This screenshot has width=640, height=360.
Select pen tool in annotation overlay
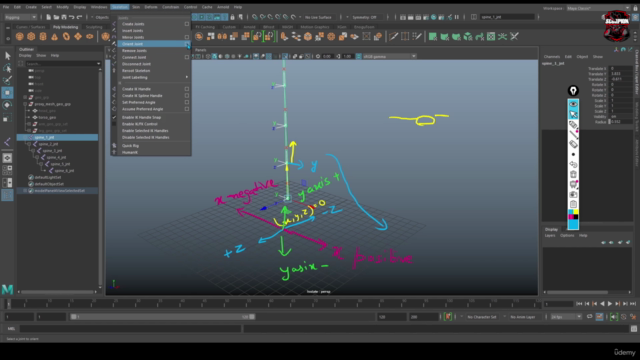click(573, 124)
